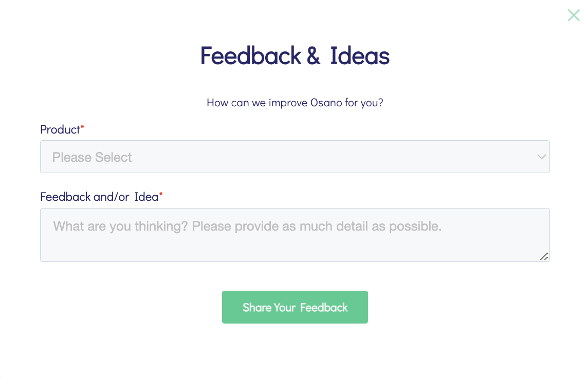
Task: Click the ampersand in the heading
Action: [313, 56]
